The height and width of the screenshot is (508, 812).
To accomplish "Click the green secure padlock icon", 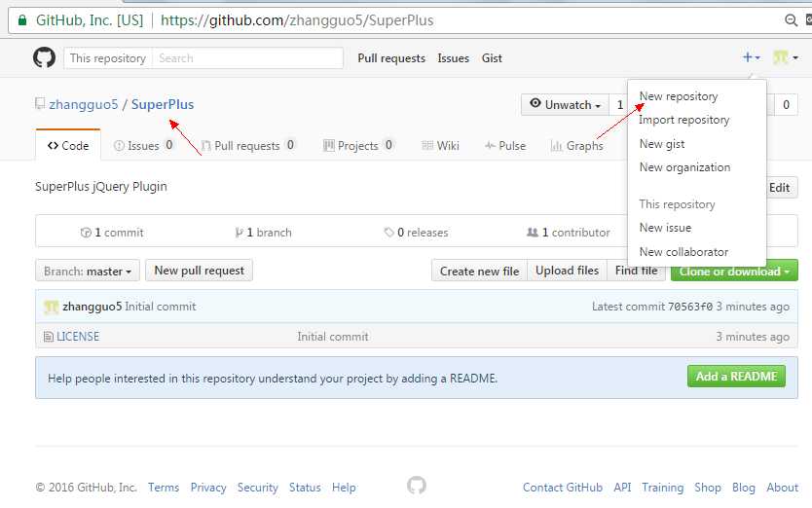I will coord(21,20).
